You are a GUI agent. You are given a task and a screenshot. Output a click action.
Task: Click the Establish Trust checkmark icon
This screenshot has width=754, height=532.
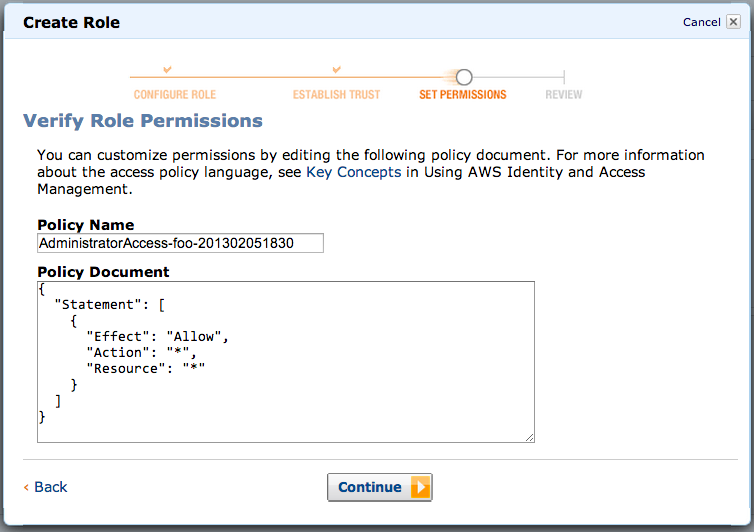coord(337,69)
